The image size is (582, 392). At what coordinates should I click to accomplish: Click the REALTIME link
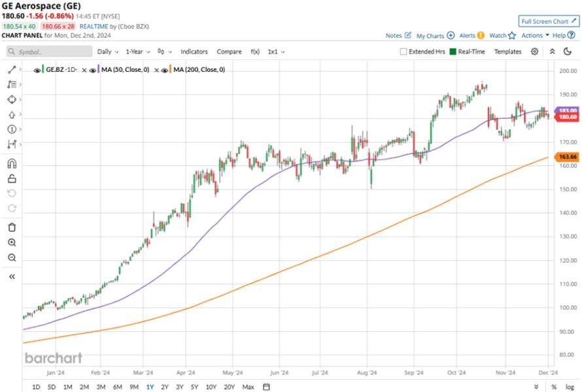tap(94, 26)
